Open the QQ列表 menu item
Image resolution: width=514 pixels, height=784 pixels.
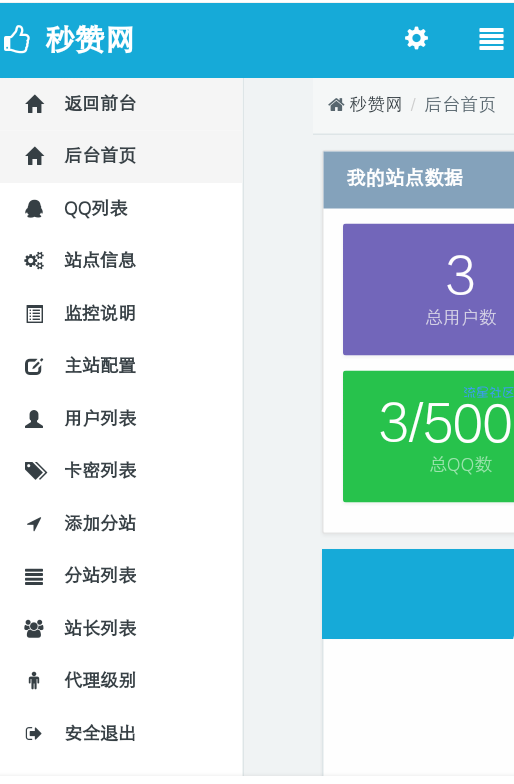pos(122,208)
